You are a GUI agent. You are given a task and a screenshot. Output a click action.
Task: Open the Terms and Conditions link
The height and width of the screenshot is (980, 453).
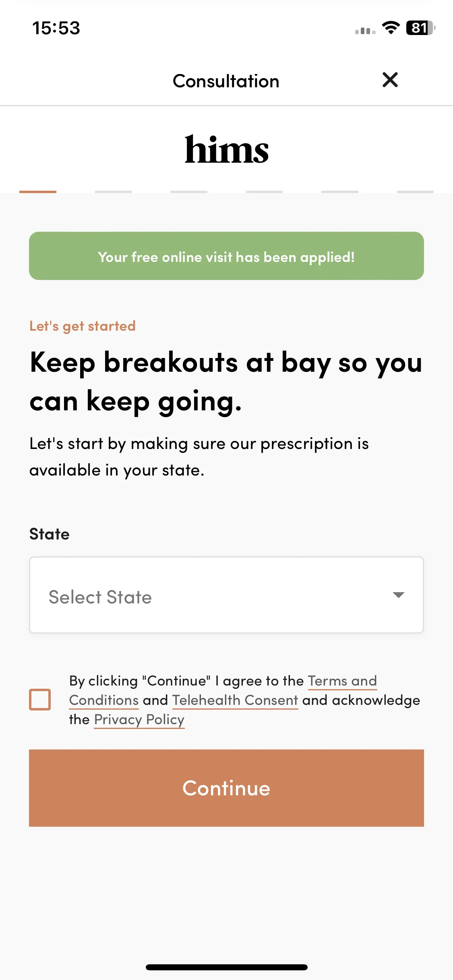(x=223, y=690)
